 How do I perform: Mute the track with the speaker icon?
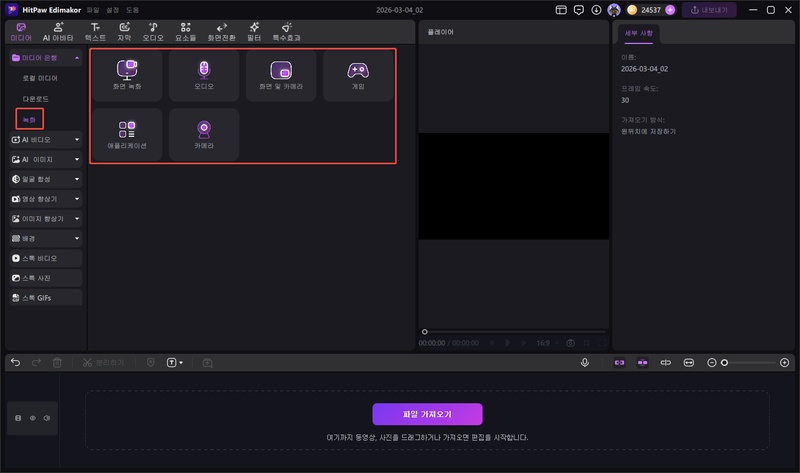click(47, 418)
